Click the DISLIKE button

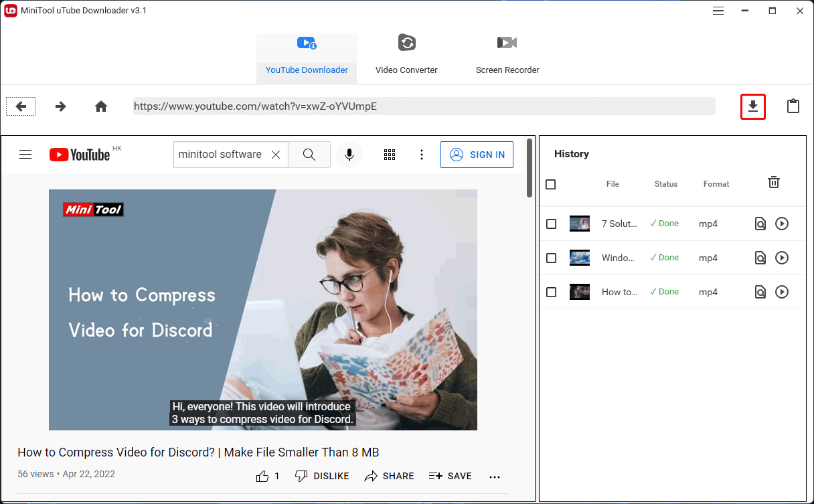point(322,476)
